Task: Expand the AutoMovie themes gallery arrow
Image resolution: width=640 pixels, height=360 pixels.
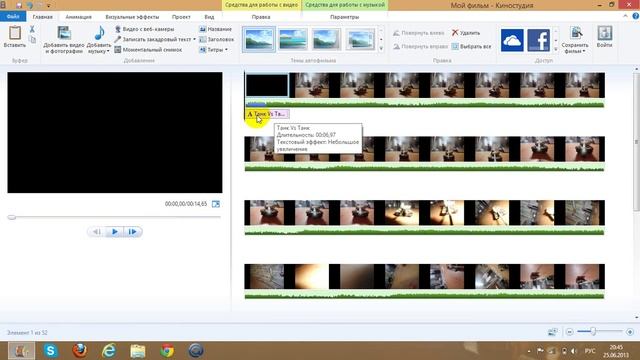Action: (x=381, y=49)
